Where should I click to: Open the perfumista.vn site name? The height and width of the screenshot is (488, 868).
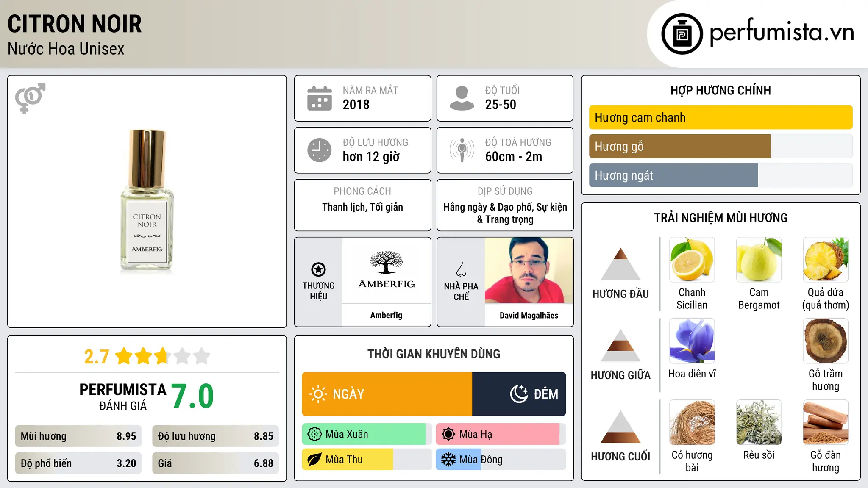(782, 32)
